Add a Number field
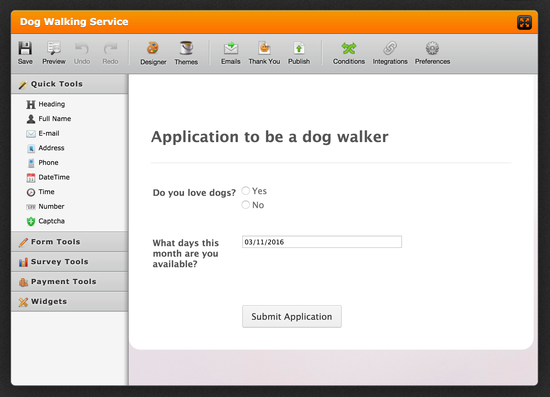Image resolution: width=550 pixels, height=397 pixels. click(x=46, y=207)
